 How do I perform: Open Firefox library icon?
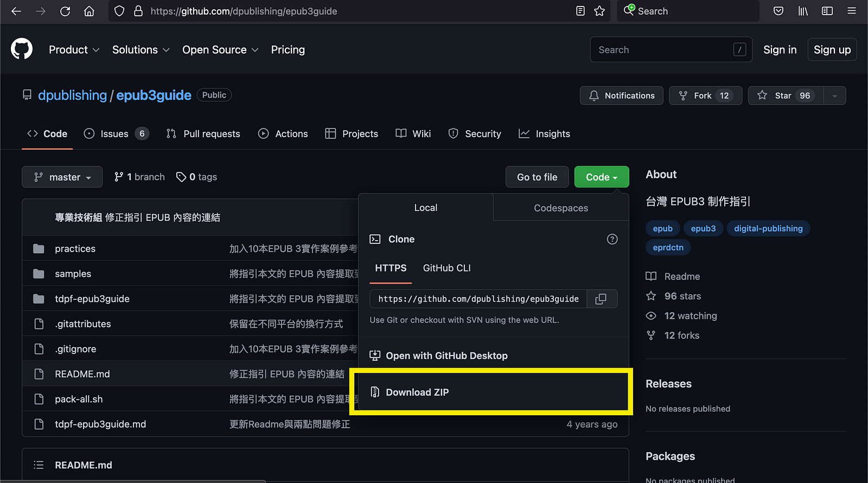pos(803,11)
